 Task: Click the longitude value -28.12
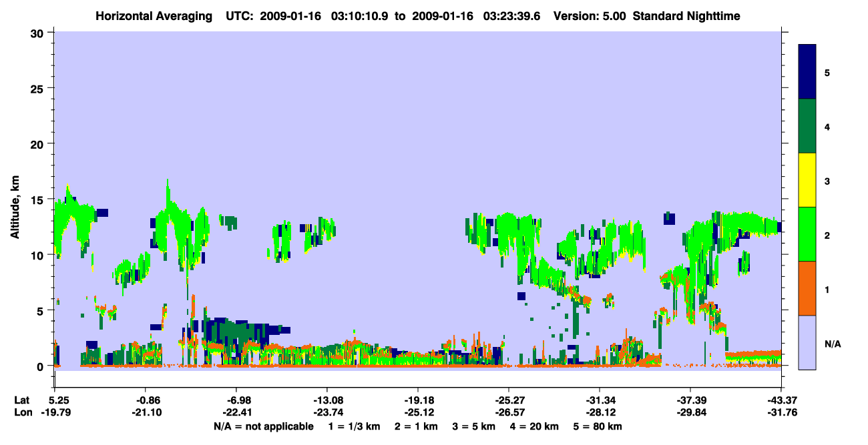[600, 412]
